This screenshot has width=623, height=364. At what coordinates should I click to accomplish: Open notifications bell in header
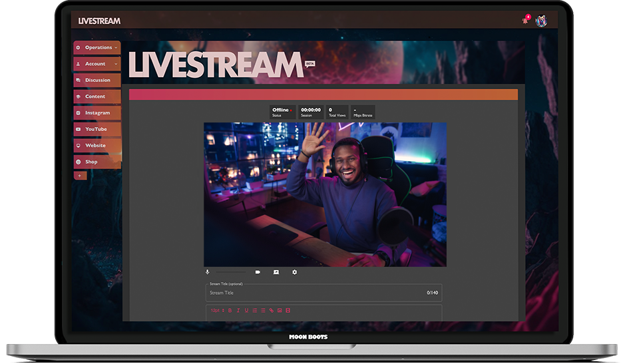pos(526,20)
